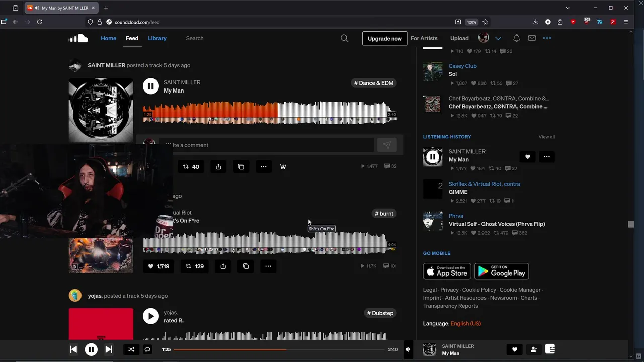Image resolution: width=644 pixels, height=362 pixels.
Task: Open My Man track artwork
Action: tap(101, 110)
